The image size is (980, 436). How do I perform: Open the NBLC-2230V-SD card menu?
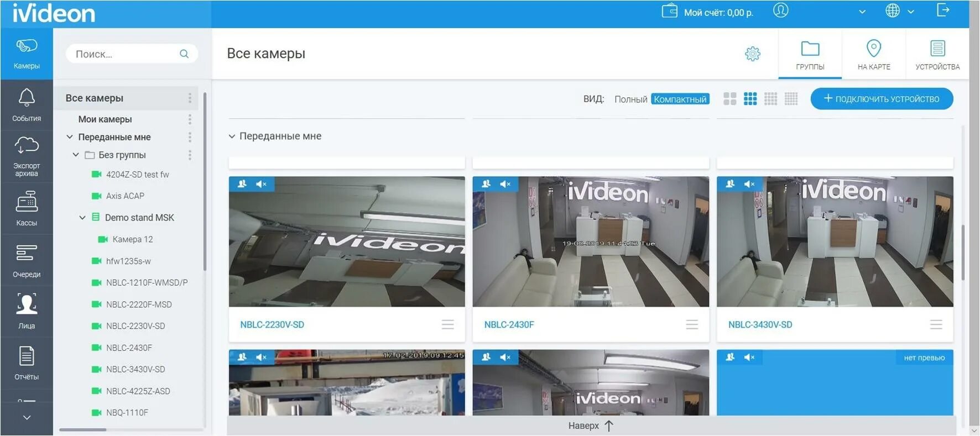pos(448,324)
